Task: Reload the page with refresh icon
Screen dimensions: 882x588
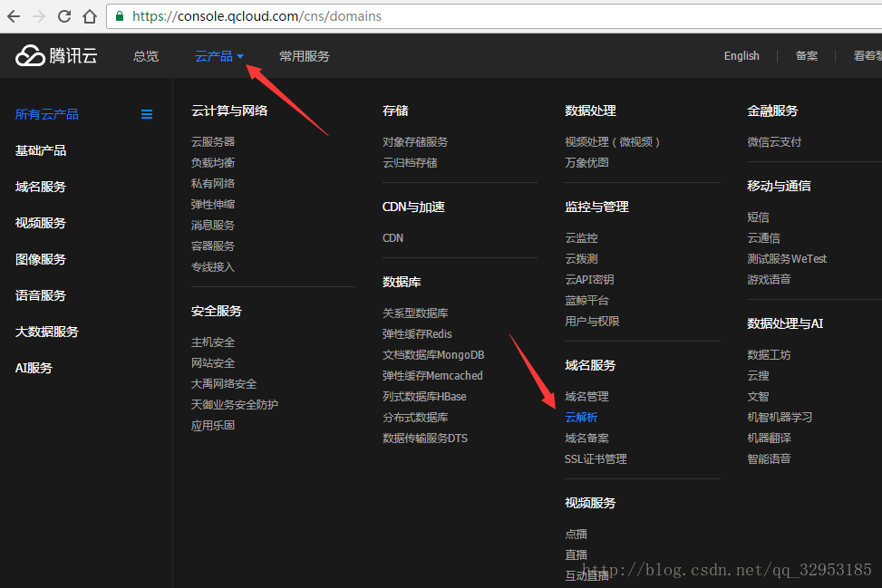Action: coord(64,16)
